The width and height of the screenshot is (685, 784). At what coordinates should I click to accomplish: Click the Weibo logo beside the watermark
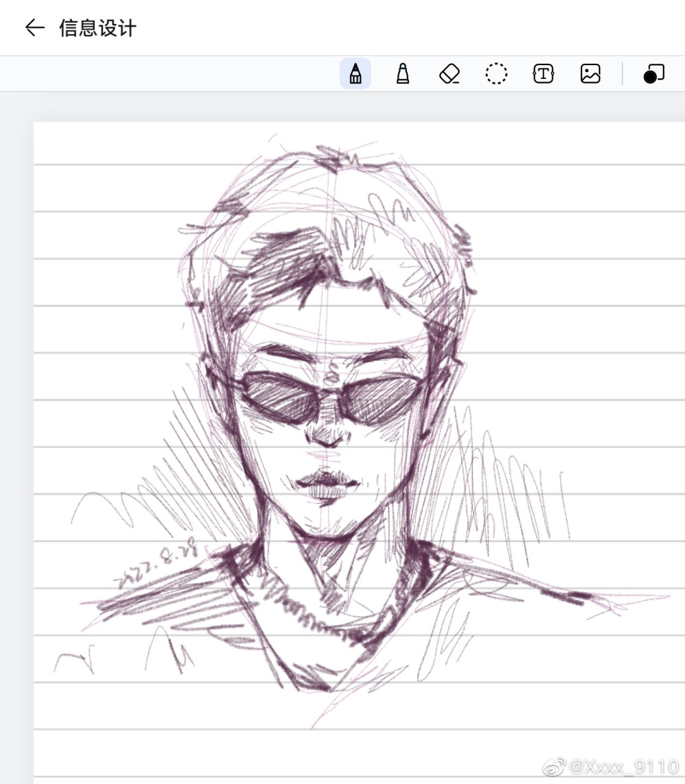[554, 766]
